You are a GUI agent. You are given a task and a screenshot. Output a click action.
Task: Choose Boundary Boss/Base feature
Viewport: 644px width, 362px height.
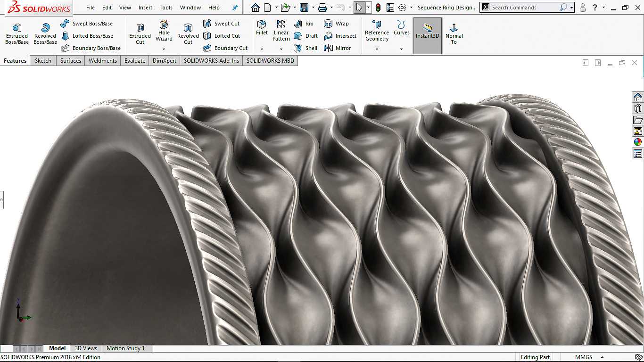(x=91, y=48)
